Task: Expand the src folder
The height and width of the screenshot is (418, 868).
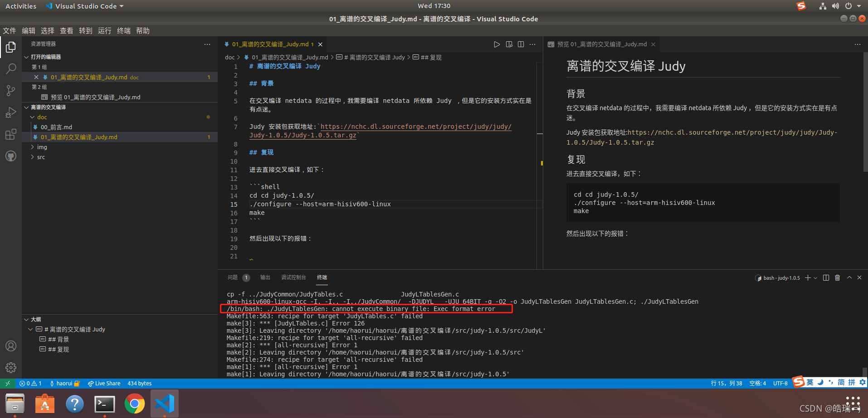Action: click(x=120, y=157)
